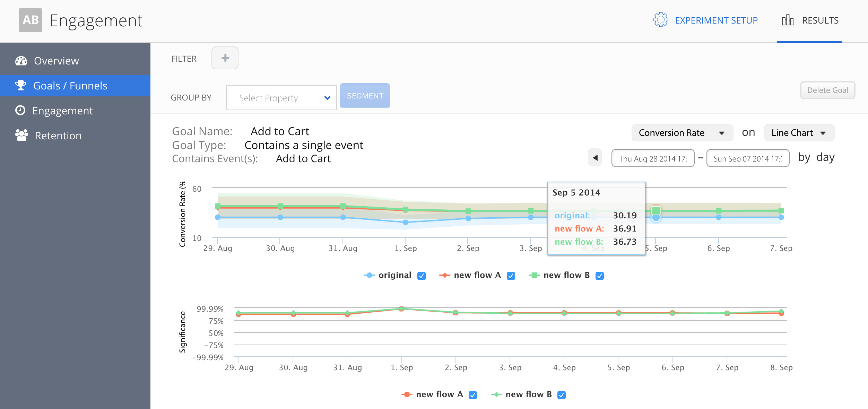Click the new flow A significance point on 8. Sep
This screenshot has height=409, width=868.
[781, 313]
